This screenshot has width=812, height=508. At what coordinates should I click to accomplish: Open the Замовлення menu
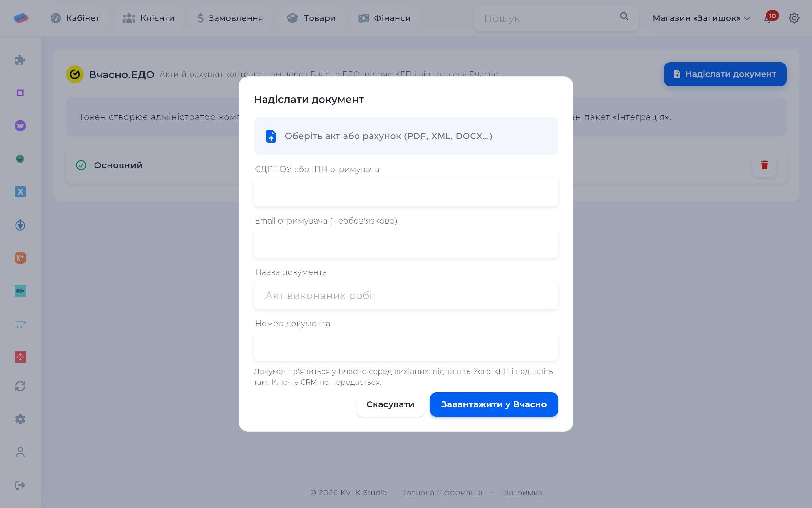point(230,18)
